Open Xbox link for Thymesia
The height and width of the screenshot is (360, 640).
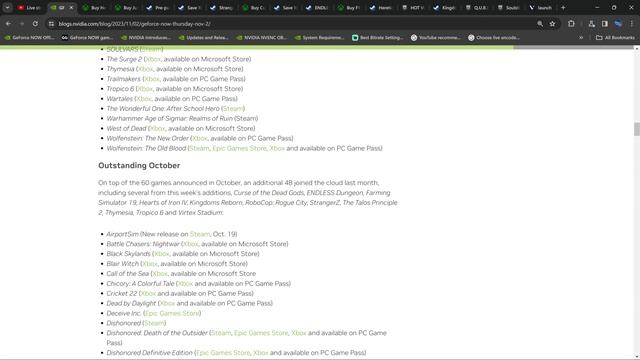145,69
